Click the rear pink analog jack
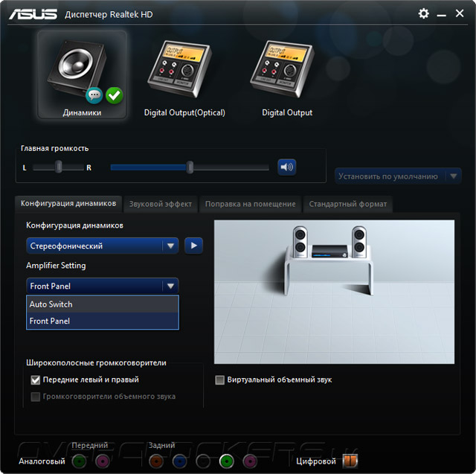This screenshot has height=474, width=476. pos(250,461)
